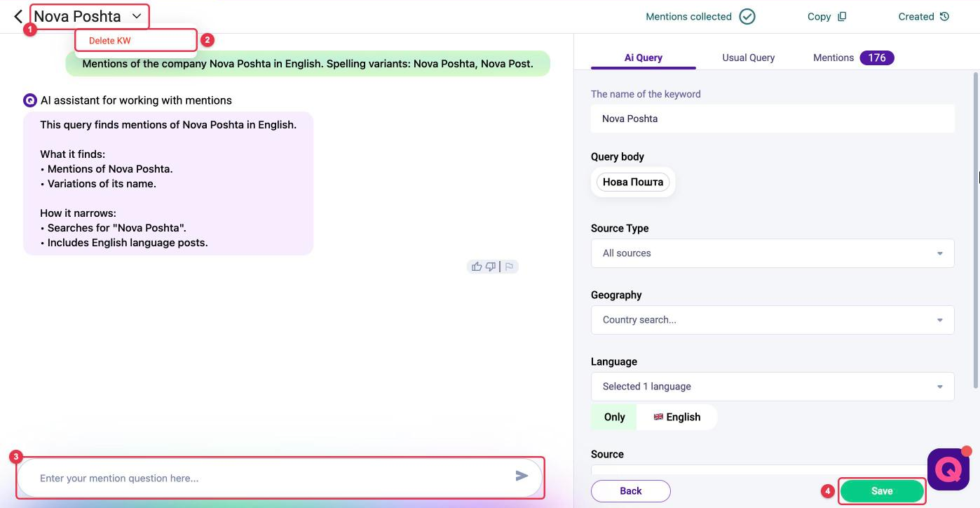Click the right panel vertical scrollbar
The image size is (980, 508).
(x=975, y=230)
